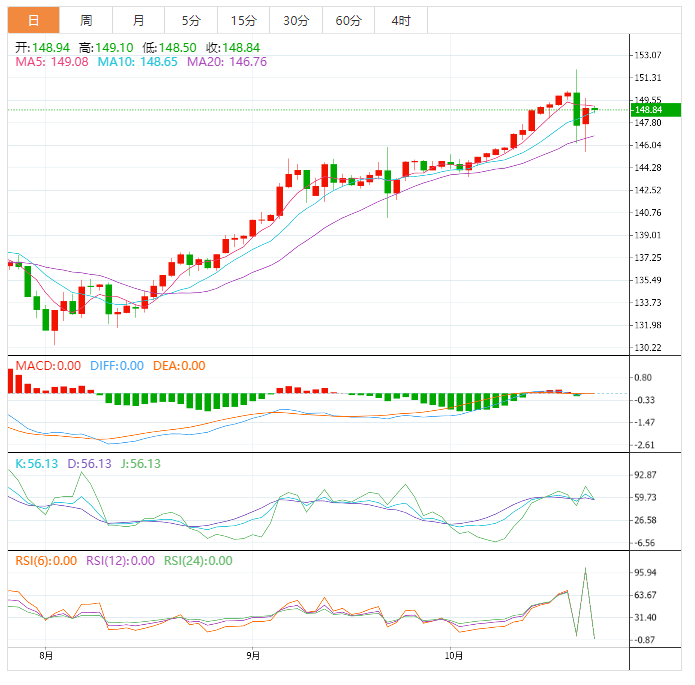
Task: Open the 30分 interval tab
Action: click(296, 20)
